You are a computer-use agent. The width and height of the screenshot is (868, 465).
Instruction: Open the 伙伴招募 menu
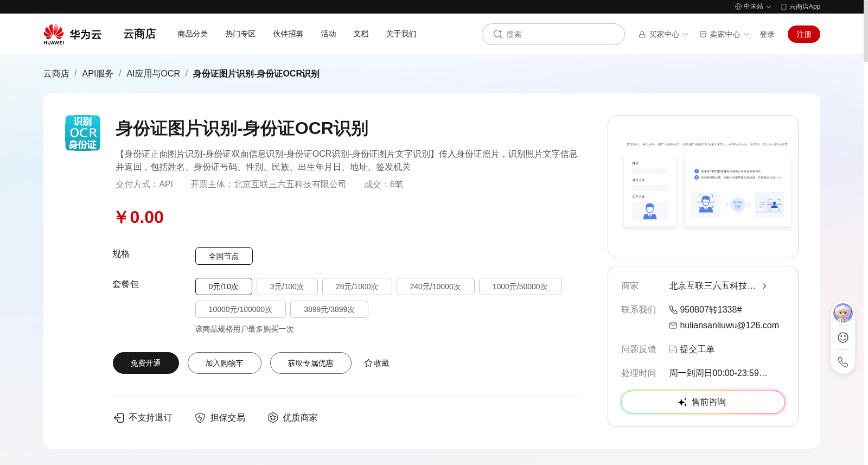click(288, 34)
